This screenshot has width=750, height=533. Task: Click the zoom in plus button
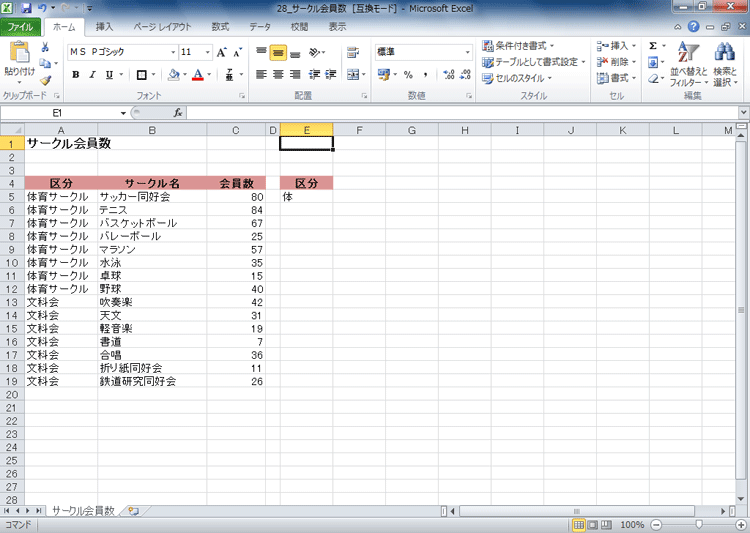point(741,525)
